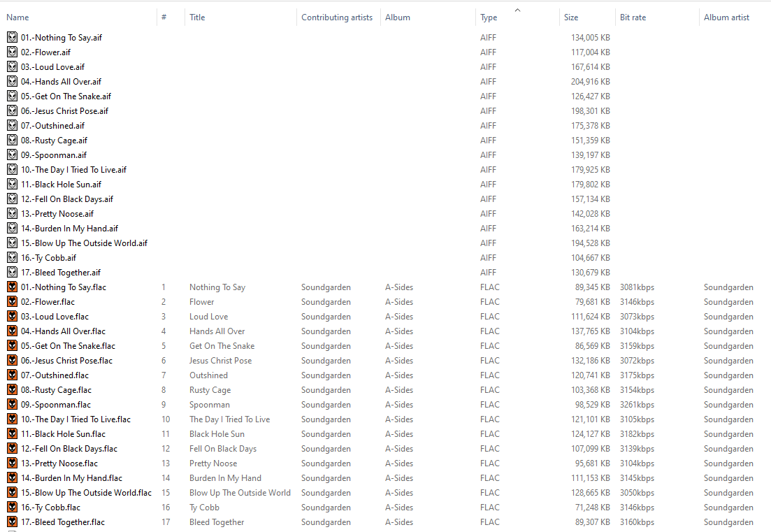Select the icon for 07.-Outshined.flac
Image resolution: width=771 pixels, height=532 pixels.
tap(12, 375)
